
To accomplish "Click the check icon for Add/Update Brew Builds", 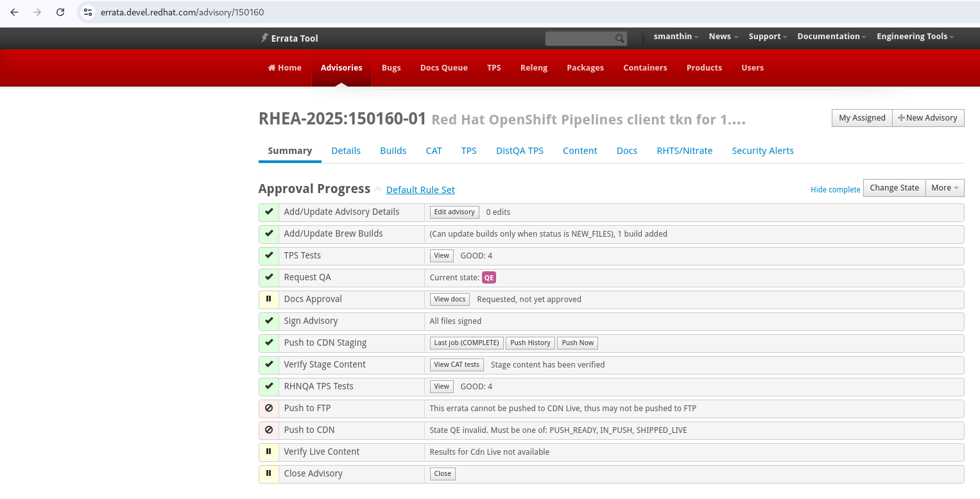I will pos(269,233).
